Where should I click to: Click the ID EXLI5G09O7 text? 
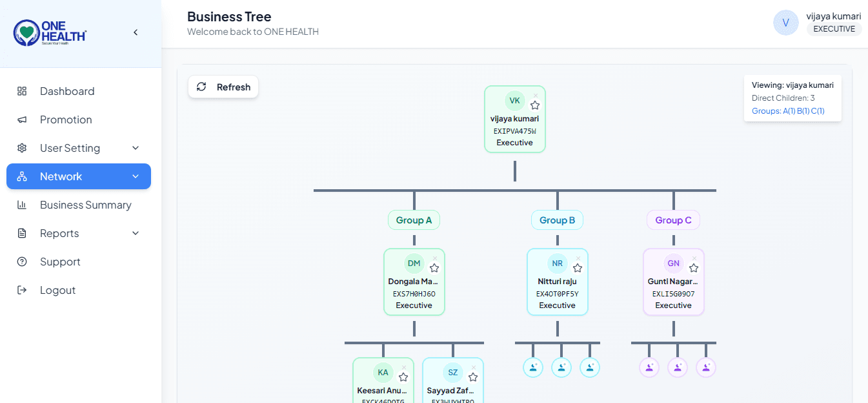673,294
